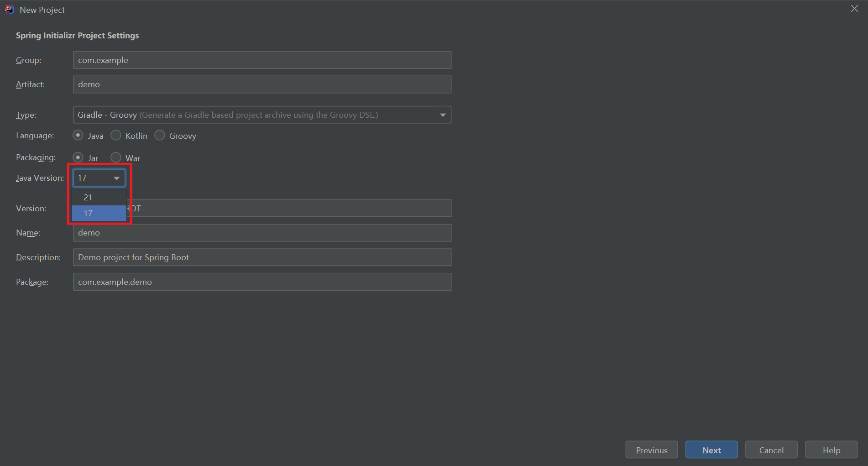Click Package field com.example.demo

coord(262,282)
